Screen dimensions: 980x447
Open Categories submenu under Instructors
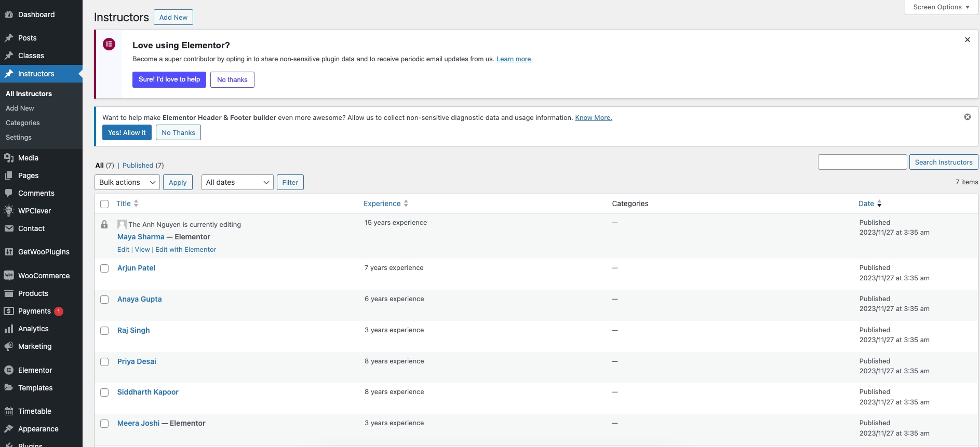[x=23, y=123]
